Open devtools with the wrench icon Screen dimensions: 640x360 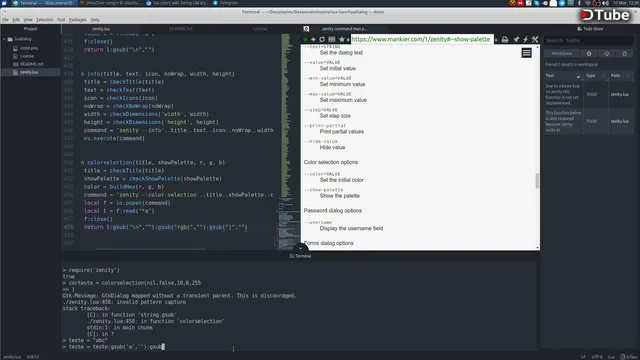(535, 40)
